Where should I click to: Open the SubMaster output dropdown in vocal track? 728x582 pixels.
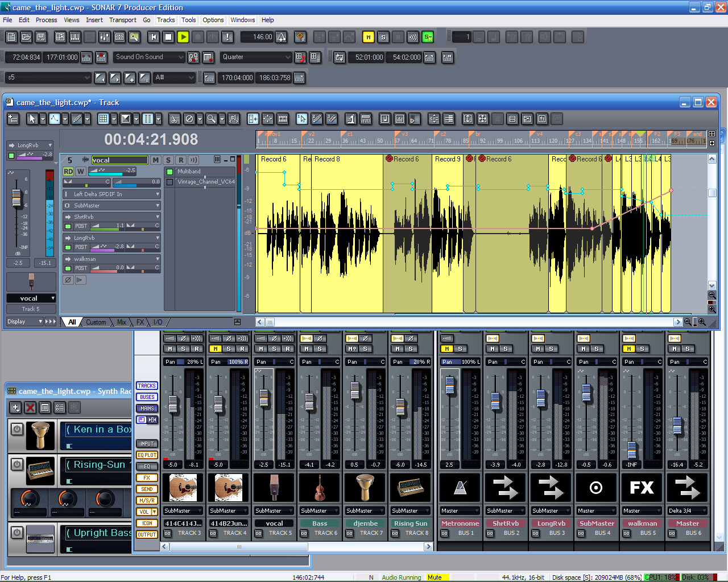click(x=112, y=206)
